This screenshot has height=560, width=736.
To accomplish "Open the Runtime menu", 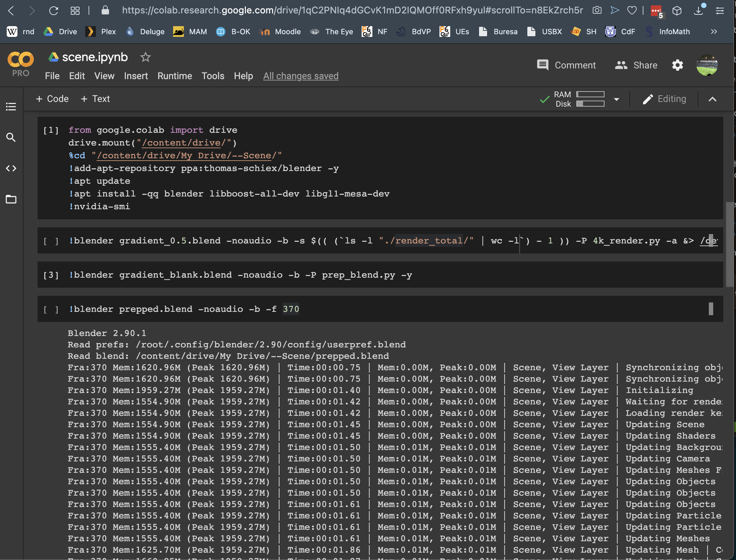I will point(174,76).
